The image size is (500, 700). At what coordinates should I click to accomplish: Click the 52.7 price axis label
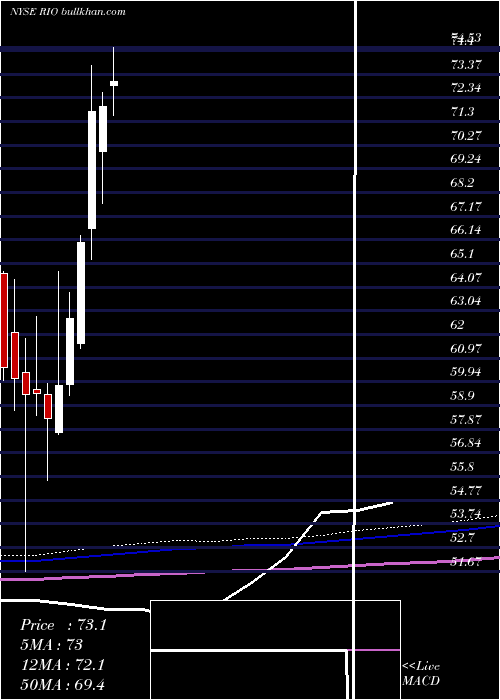pos(462,538)
